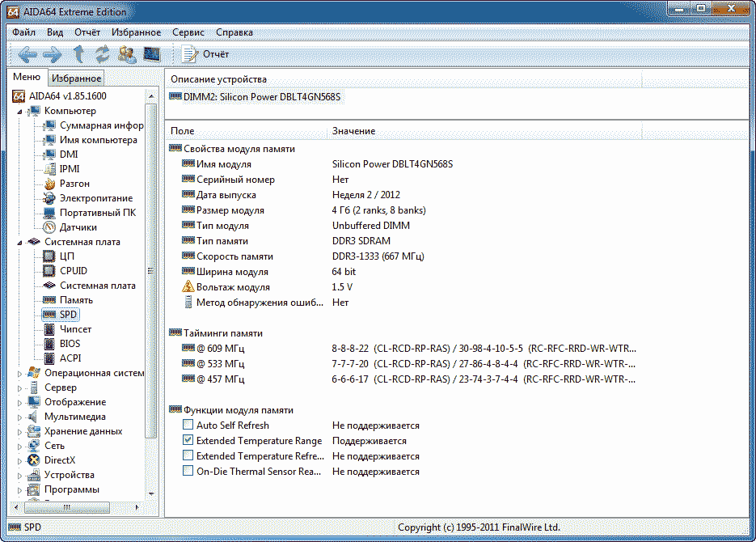The image size is (756, 542).
Task: Open the users toolbar icon
Action: pos(127,54)
